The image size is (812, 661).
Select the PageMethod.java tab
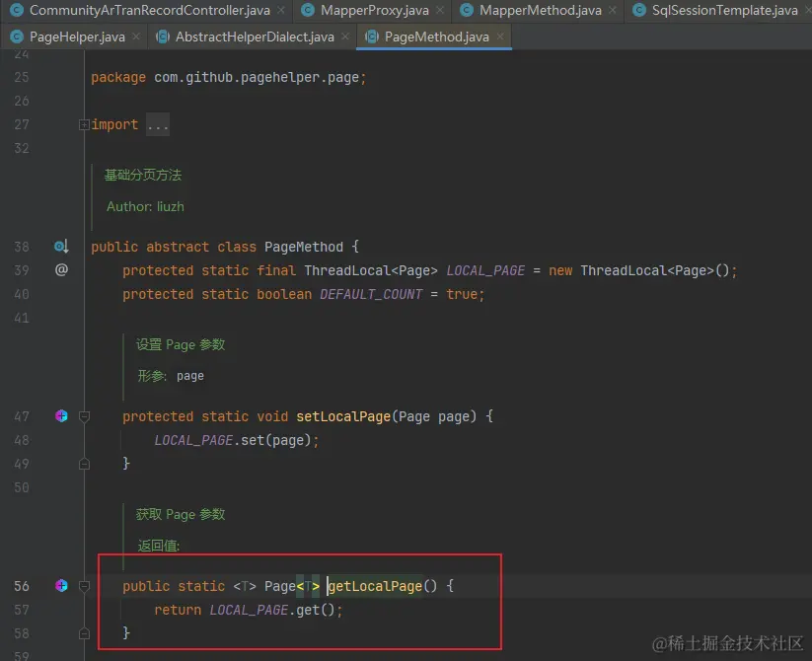coord(436,37)
